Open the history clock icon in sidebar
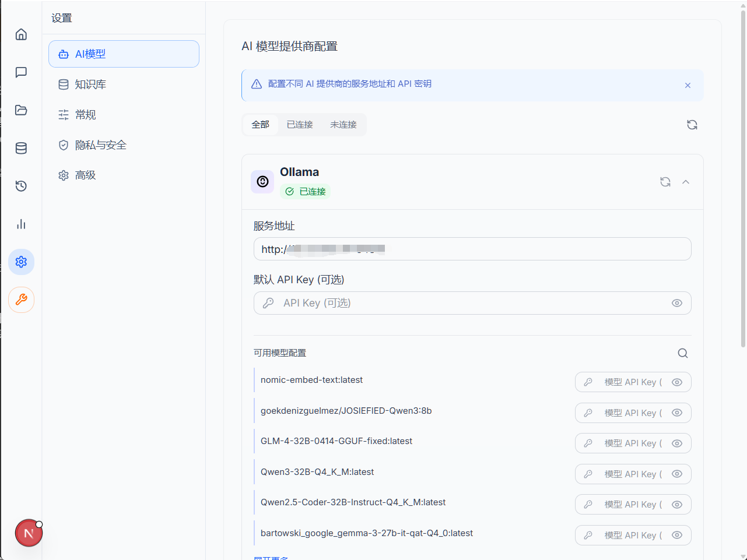The image size is (747, 560). point(21,186)
